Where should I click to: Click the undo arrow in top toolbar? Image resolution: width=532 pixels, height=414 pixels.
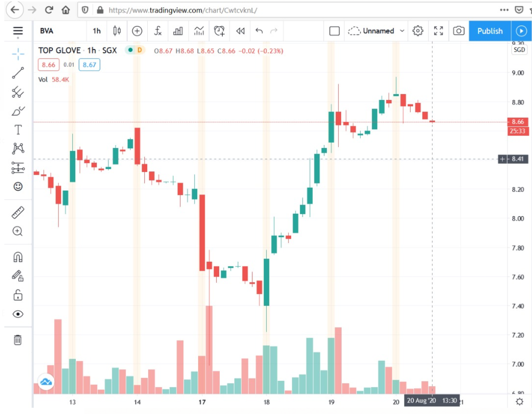259,31
